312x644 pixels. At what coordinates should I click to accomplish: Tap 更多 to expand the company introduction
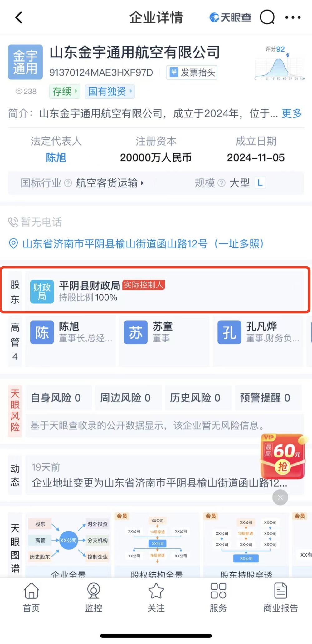click(x=291, y=114)
